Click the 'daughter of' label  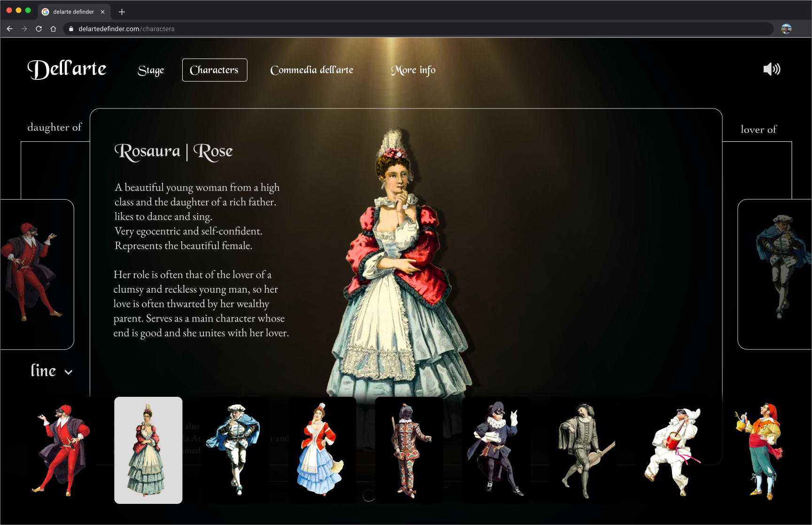point(54,127)
